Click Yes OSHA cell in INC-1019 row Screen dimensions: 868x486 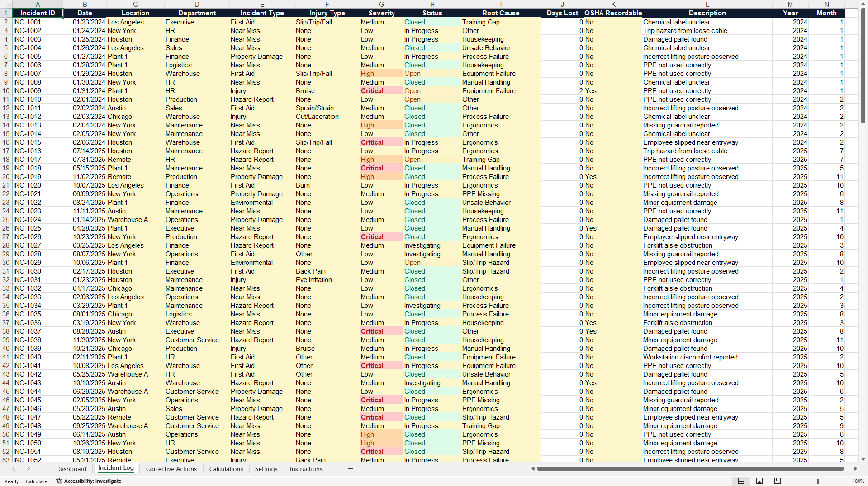613,177
